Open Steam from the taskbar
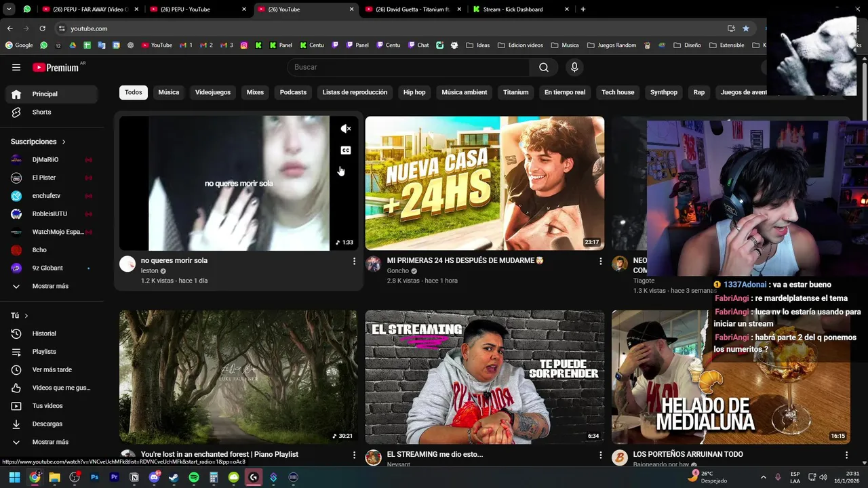 click(x=174, y=477)
